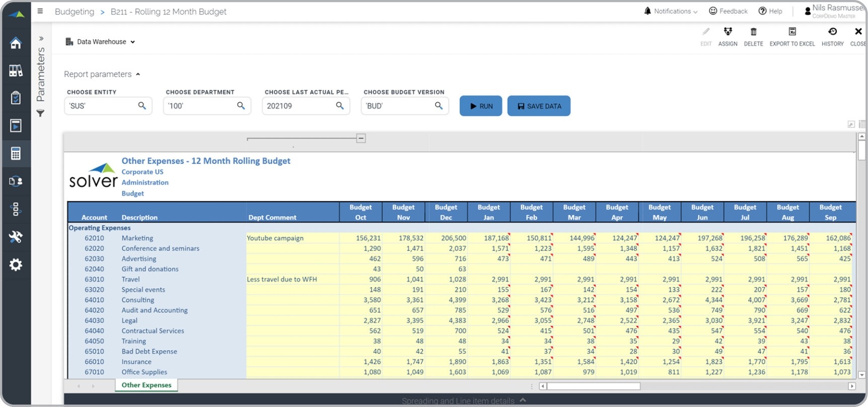Open the Notifications dropdown
This screenshot has width=868, height=407.
(671, 11)
